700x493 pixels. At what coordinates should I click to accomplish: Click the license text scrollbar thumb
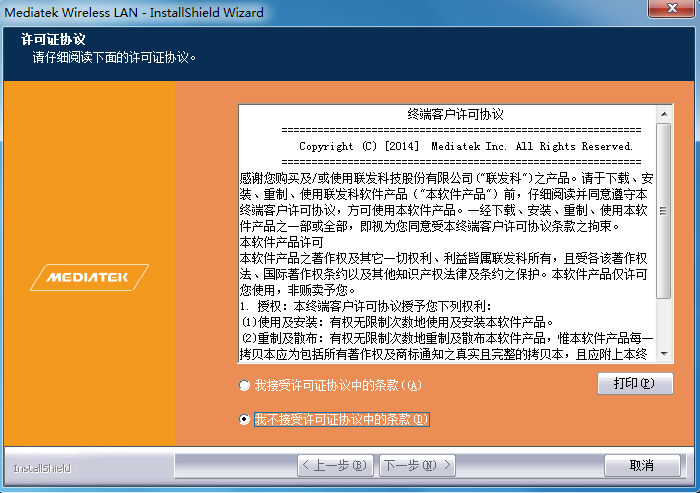pos(664,211)
